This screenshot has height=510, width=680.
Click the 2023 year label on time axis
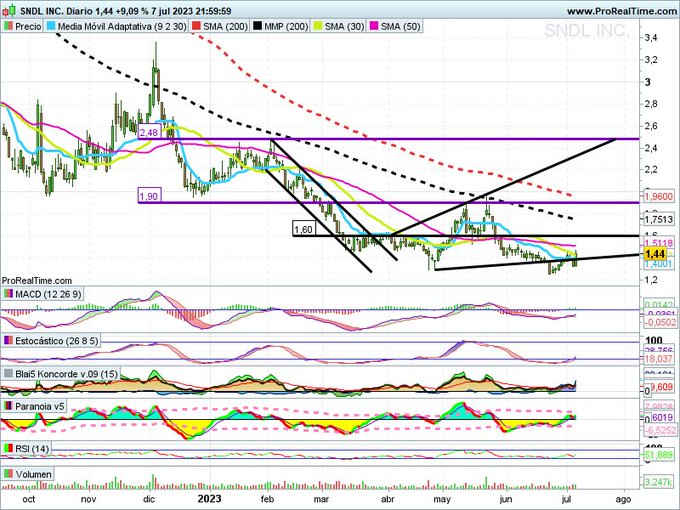(x=209, y=499)
